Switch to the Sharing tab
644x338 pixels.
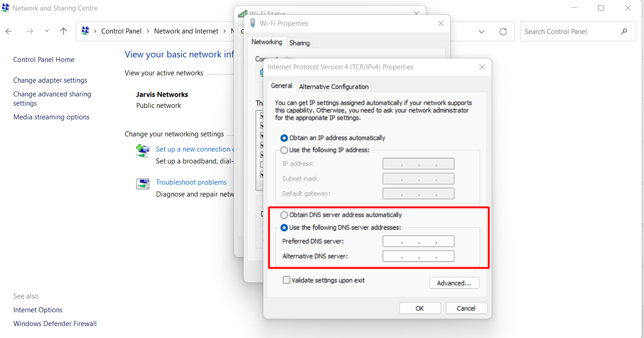(x=300, y=43)
